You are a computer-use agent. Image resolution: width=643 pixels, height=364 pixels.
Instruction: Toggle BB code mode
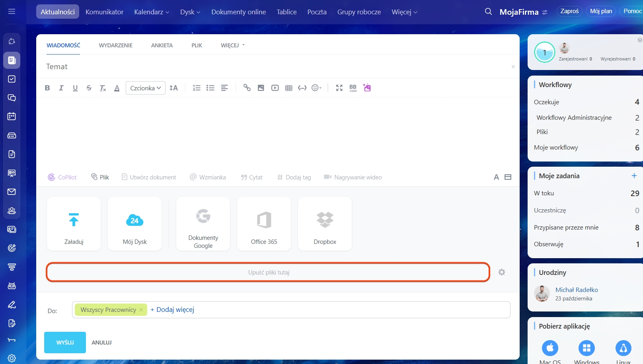coord(353,88)
